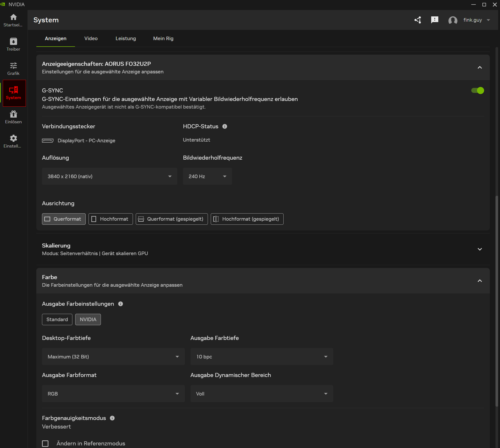Select Querformat (gespiegelt) orientation
Screen dimensions: 500x448
click(x=171, y=219)
